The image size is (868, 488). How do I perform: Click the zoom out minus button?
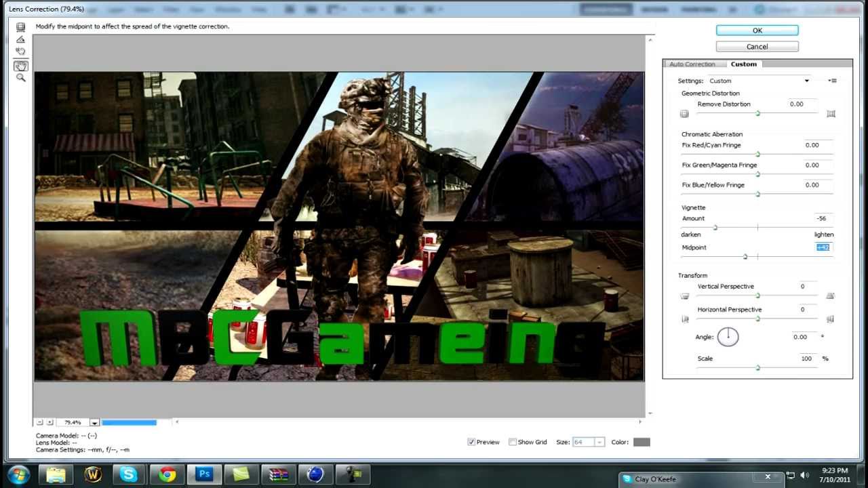(39, 422)
